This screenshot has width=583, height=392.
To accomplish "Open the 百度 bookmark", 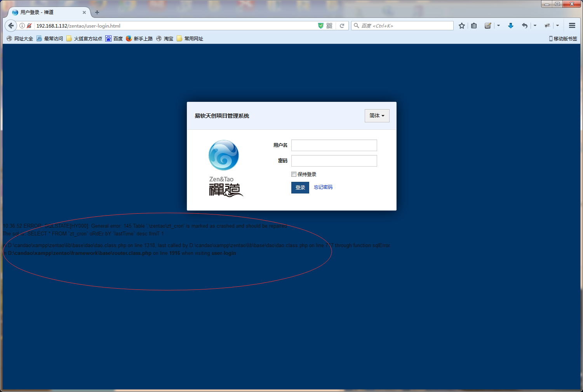I will (x=114, y=38).
